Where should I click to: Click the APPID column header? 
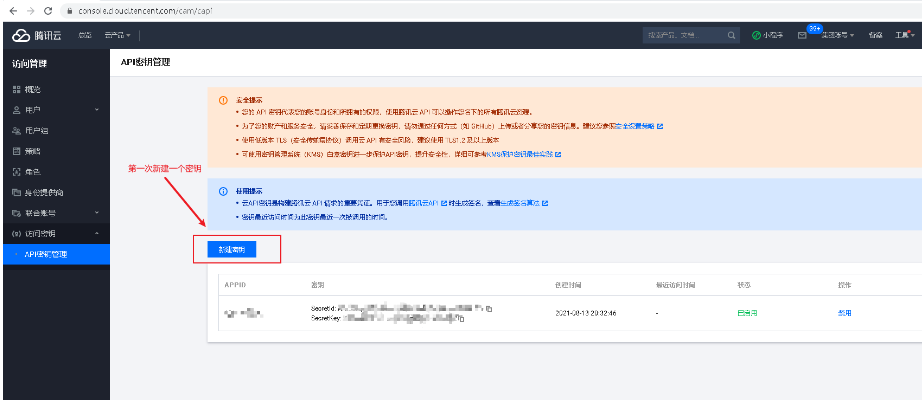pyautogui.click(x=235, y=285)
